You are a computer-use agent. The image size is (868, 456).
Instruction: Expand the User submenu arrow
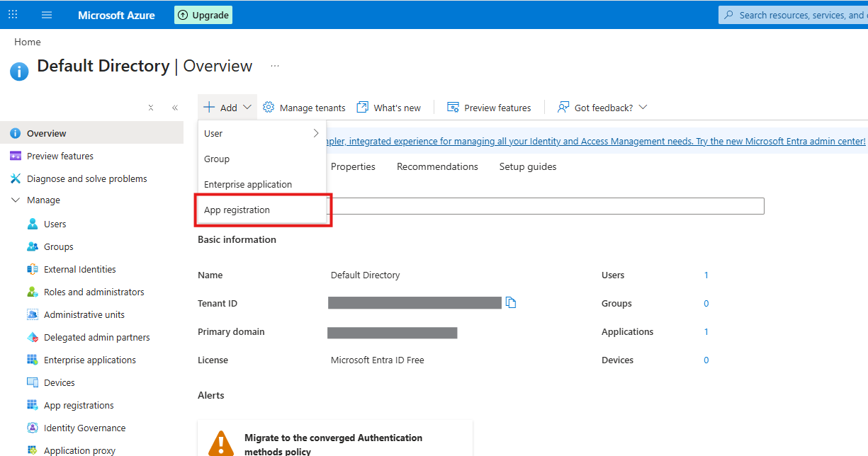pos(316,133)
